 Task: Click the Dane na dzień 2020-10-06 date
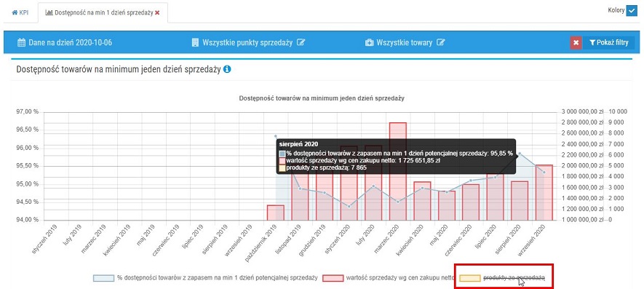[x=71, y=42]
